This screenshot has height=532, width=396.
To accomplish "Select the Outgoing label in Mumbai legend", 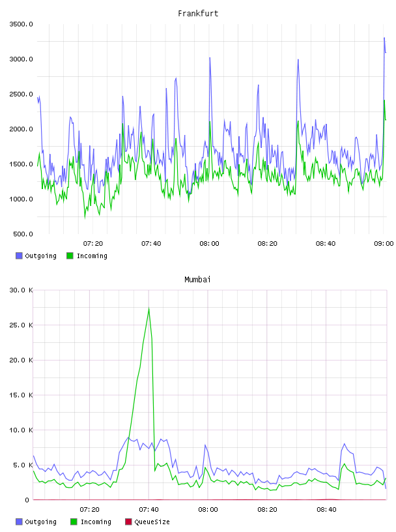I will click(40, 522).
